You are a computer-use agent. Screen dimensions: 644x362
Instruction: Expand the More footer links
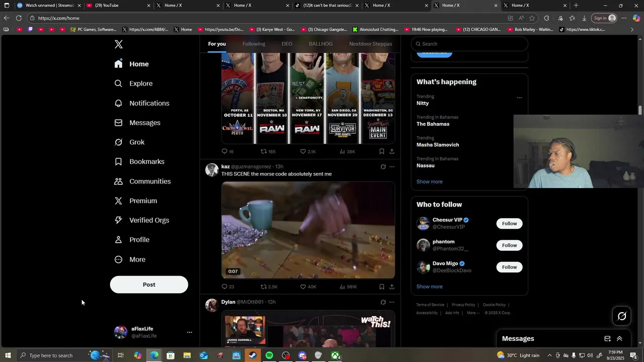point(473,313)
